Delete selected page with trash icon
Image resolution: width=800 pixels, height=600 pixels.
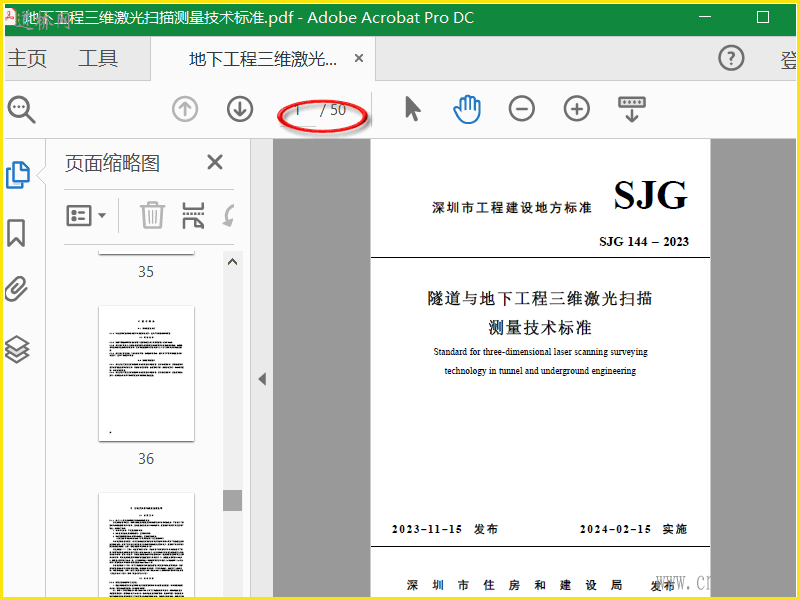pyautogui.click(x=152, y=215)
